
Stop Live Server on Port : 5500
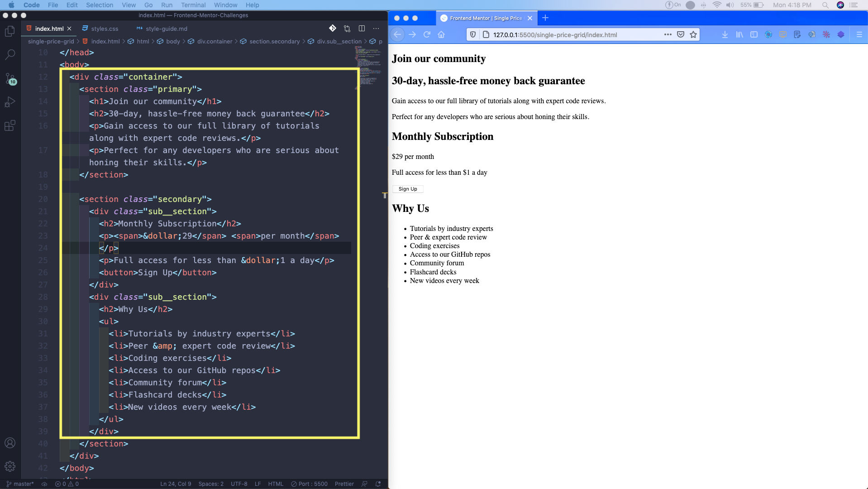click(x=309, y=484)
